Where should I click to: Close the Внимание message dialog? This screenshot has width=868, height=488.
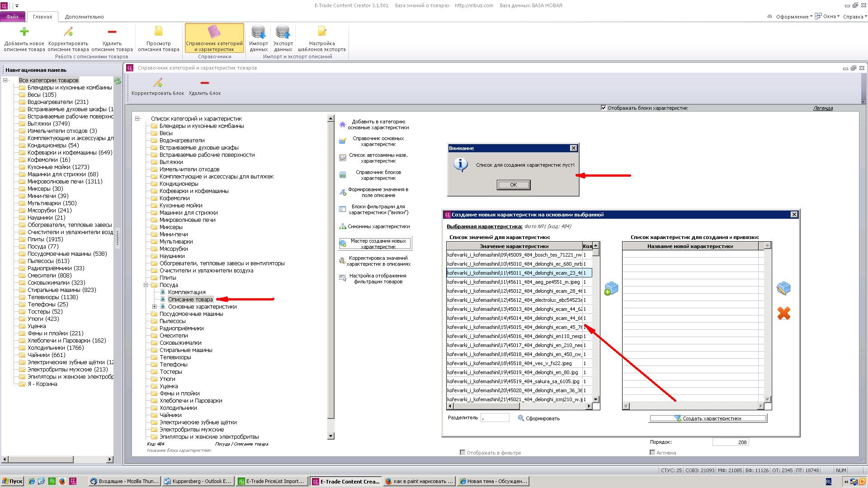573,148
